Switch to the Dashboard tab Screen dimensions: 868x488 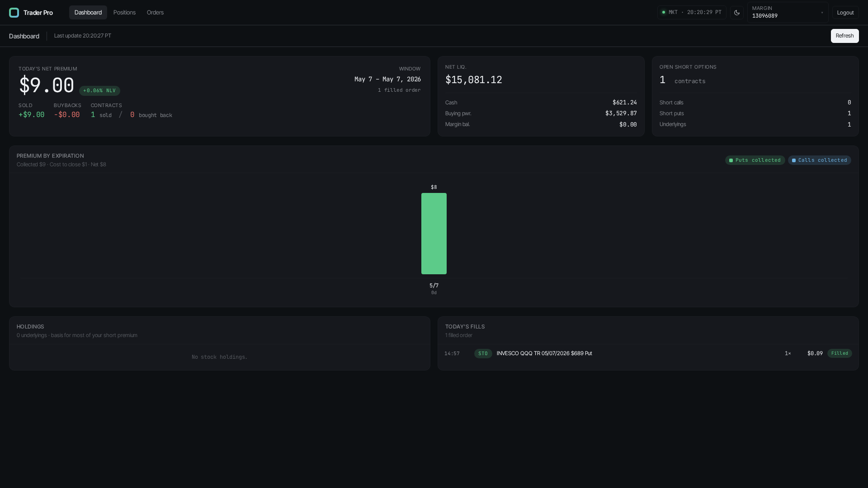pos(88,13)
